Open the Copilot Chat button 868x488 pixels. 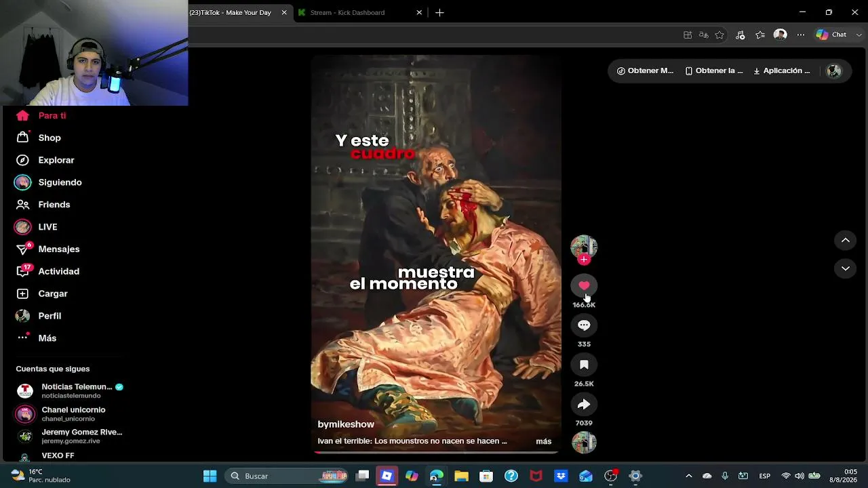click(831, 35)
